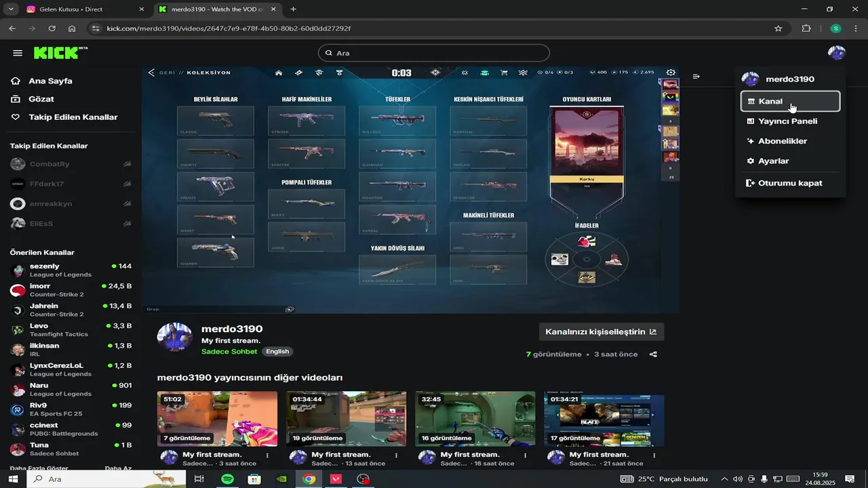Open the browser extensions icon
The image size is (868, 488).
tap(806, 28)
